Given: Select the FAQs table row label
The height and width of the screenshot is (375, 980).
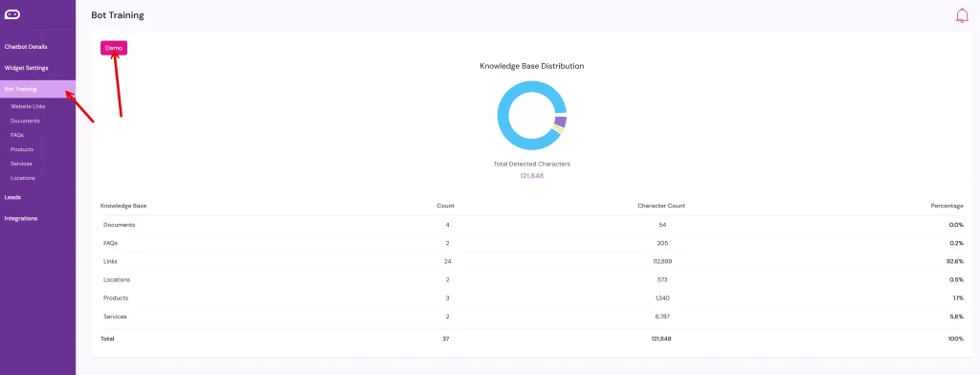Looking at the screenshot, I should (x=111, y=243).
